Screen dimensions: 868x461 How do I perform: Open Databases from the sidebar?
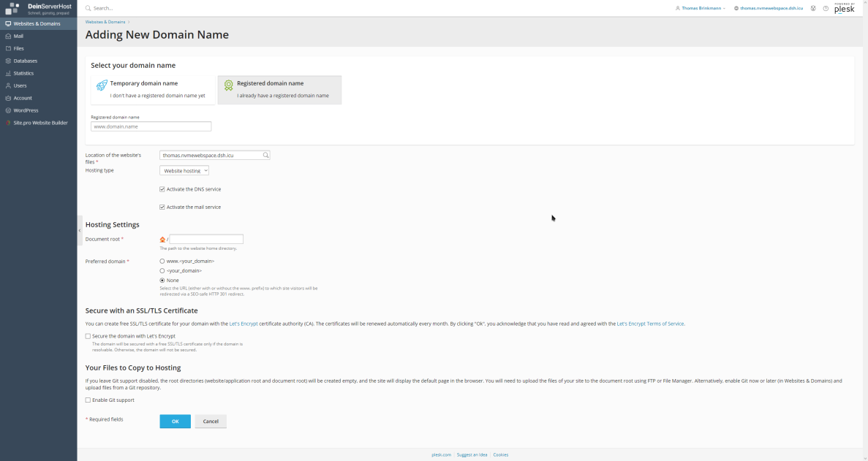tap(25, 61)
